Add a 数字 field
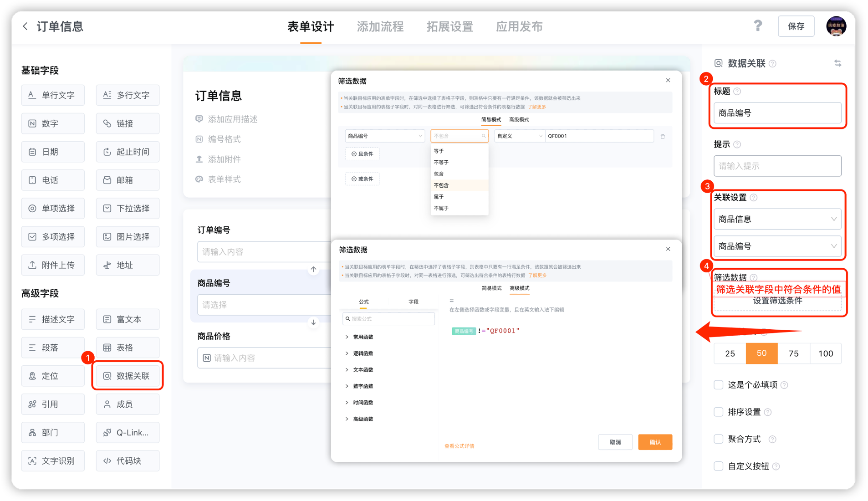The height and width of the screenshot is (501, 868). pyautogui.click(x=53, y=123)
